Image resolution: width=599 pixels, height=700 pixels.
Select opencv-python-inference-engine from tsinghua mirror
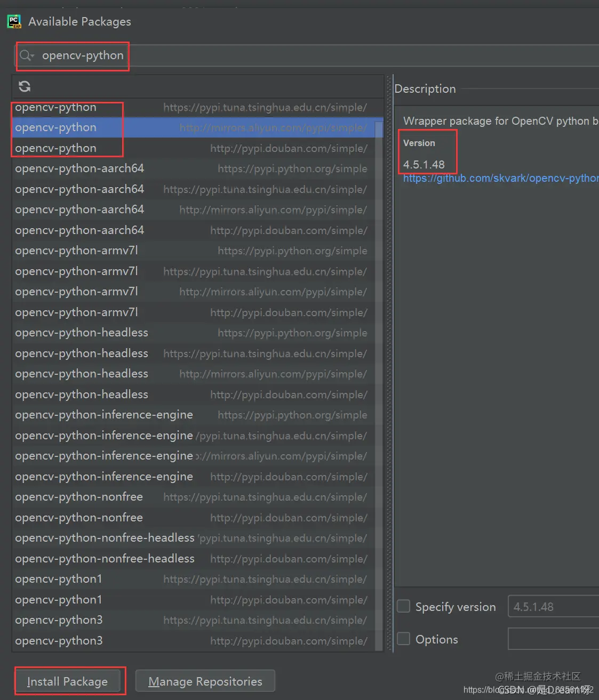coord(193,436)
